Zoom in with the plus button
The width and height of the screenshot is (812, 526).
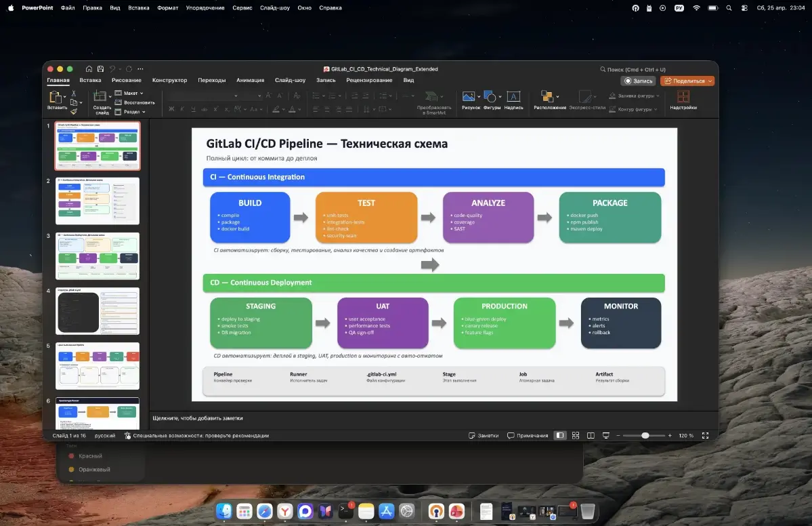670,436
